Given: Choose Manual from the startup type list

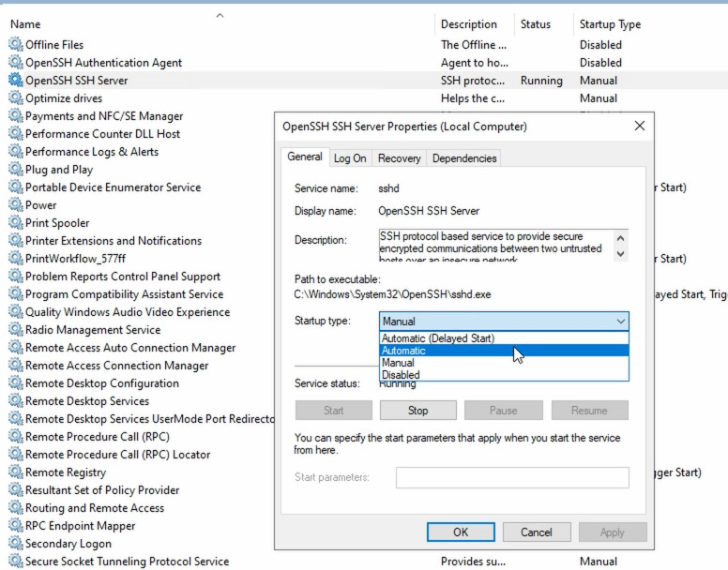Looking at the screenshot, I should tap(504, 363).
